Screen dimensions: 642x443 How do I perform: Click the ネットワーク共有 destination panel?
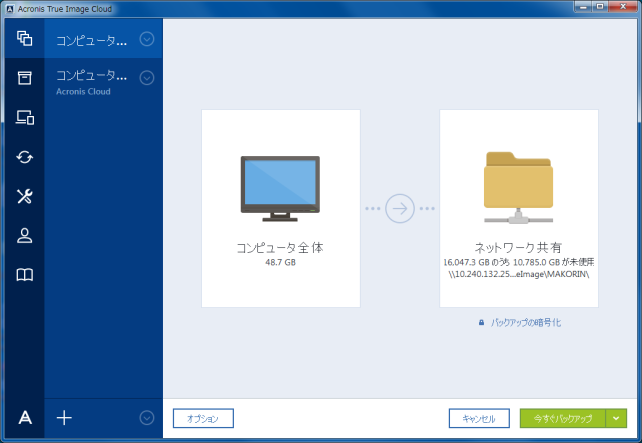click(x=519, y=208)
